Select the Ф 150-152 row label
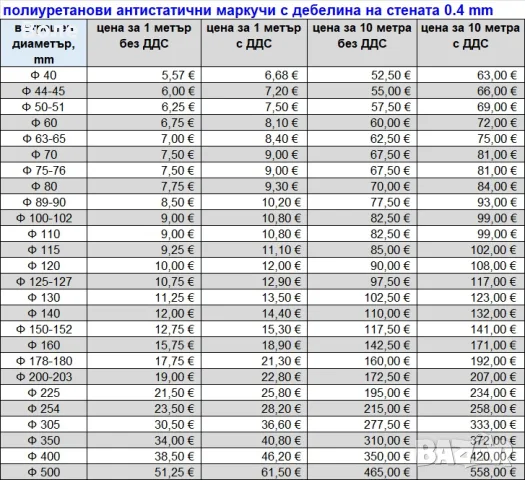Image resolution: width=525 pixels, height=480 pixels. [44, 329]
